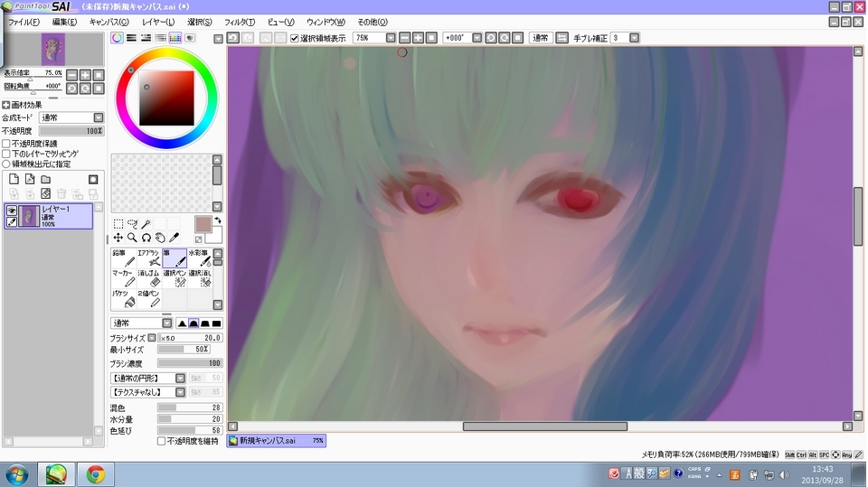868x487 pixels.
Task: Click the toolbar rotate view counterclockwise button
Action: click(x=491, y=38)
